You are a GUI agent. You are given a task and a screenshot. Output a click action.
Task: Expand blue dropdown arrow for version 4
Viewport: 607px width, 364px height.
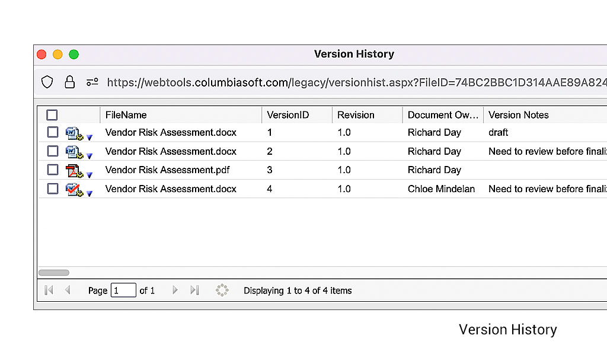[90, 193]
